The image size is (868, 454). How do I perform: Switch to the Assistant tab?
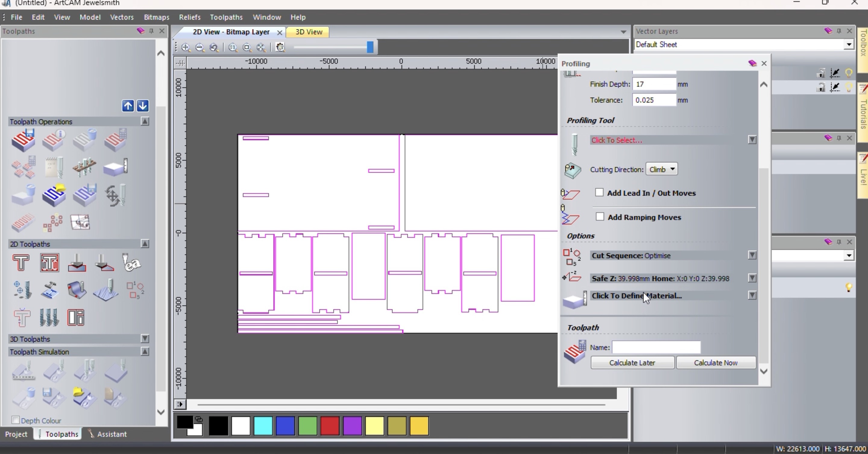point(108,434)
